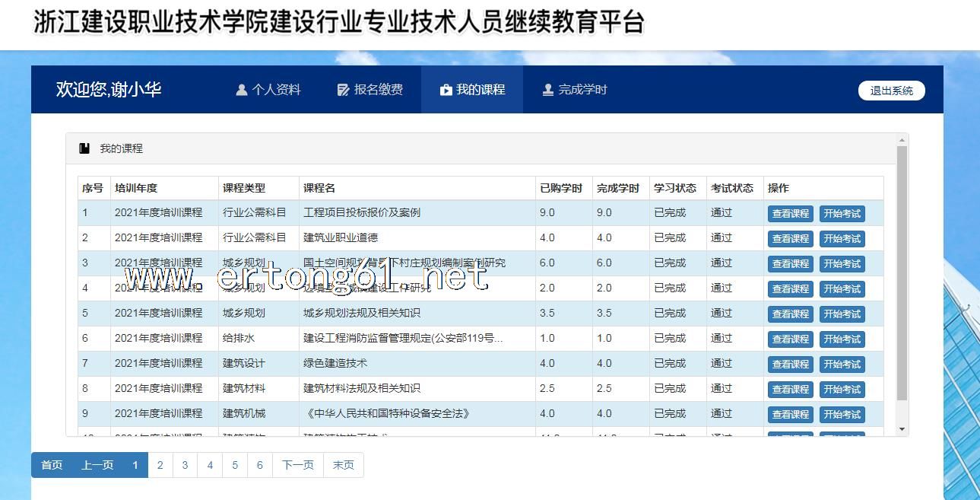The width and height of the screenshot is (980, 500).
Task: Start exam for 建筑材料法规及相关知识
Action: (842, 390)
